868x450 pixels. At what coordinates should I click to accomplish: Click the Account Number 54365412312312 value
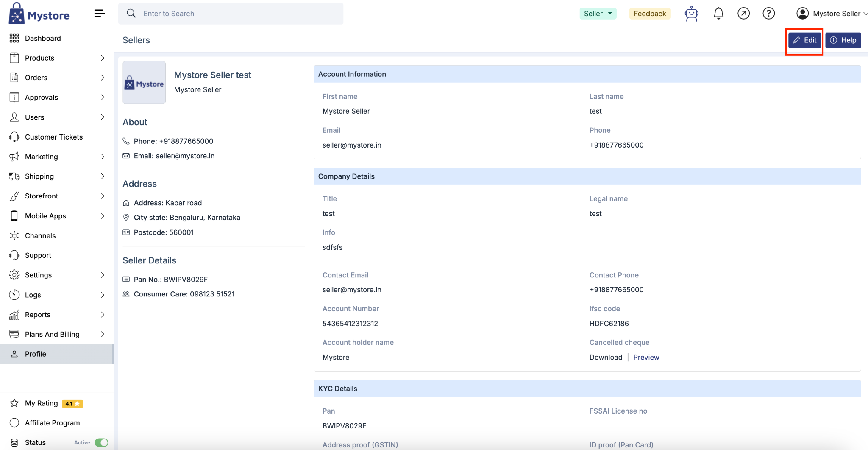point(350,324)
